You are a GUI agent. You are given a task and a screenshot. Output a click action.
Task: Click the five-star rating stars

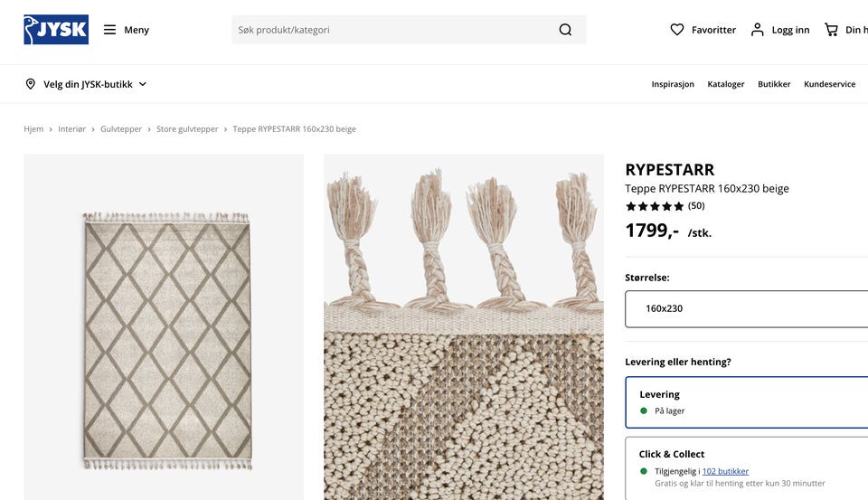(655, 206)
